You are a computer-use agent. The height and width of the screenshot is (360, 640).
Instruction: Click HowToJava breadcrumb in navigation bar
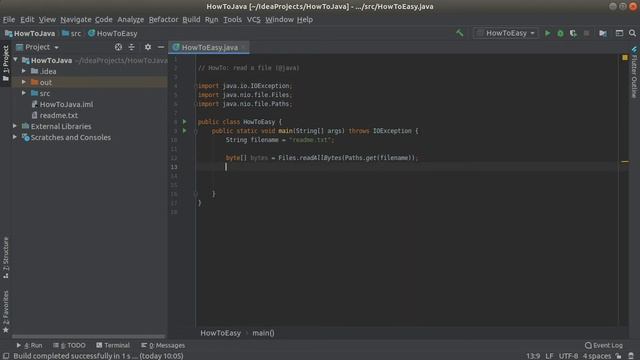click(x=30, y=33)
